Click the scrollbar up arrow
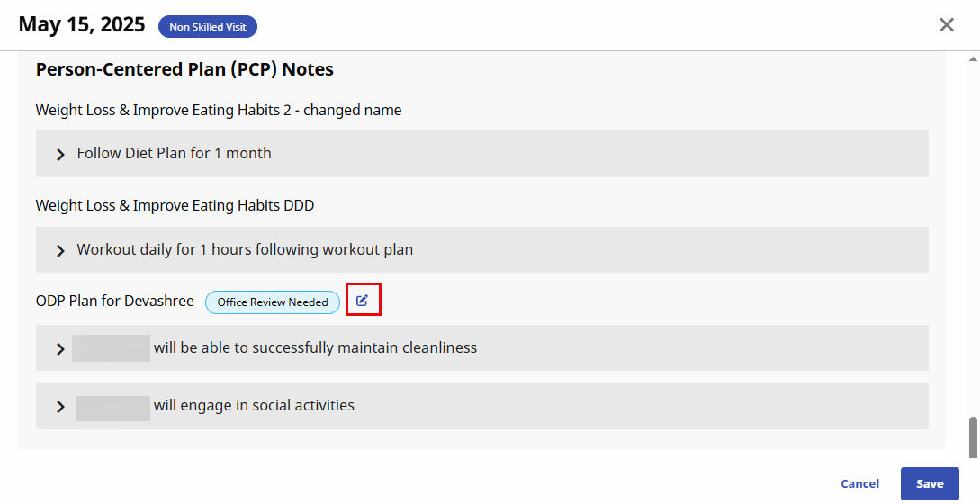Screen dimensions: 980x504 pyautogui.click(x=973, y=58)
